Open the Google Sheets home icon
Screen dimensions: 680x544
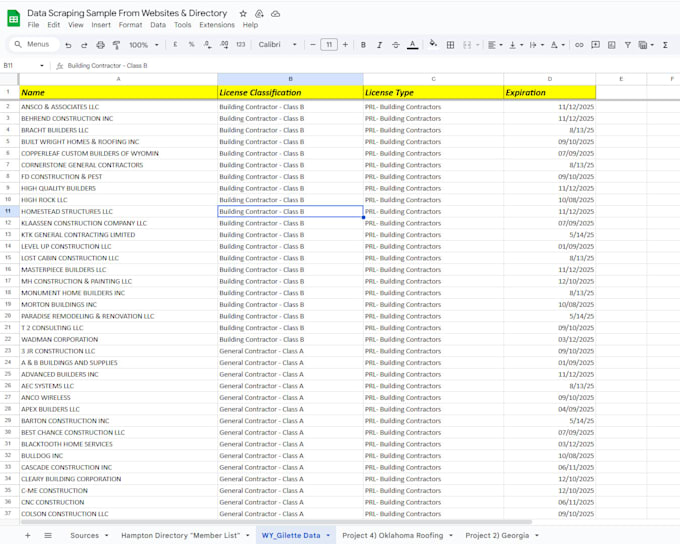(x=13, y=19)
